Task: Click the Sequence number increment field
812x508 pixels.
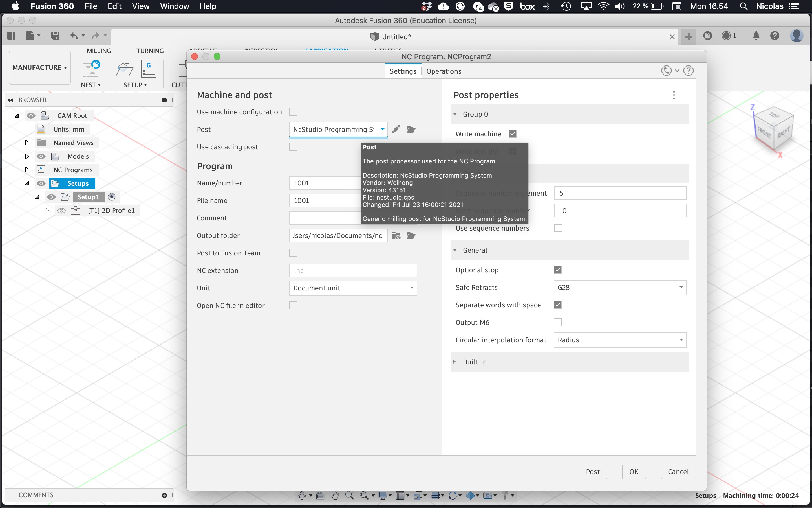Action: point(620,193)
